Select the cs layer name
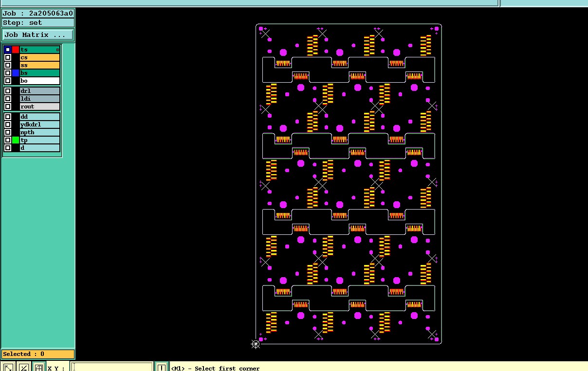588x371 pixels. click(x=40, y=57)
